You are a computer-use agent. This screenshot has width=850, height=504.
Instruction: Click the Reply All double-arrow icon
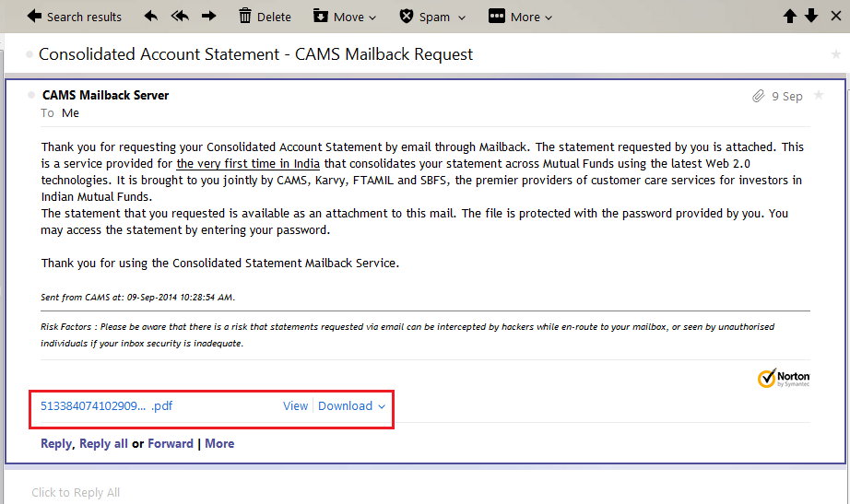(180, 17)
